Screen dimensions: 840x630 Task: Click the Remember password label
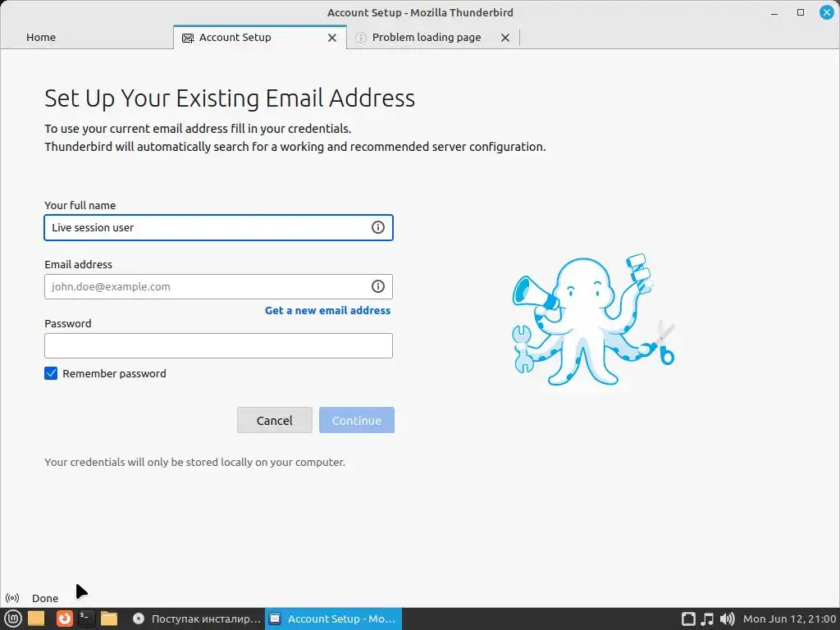[x=114, y=374]
